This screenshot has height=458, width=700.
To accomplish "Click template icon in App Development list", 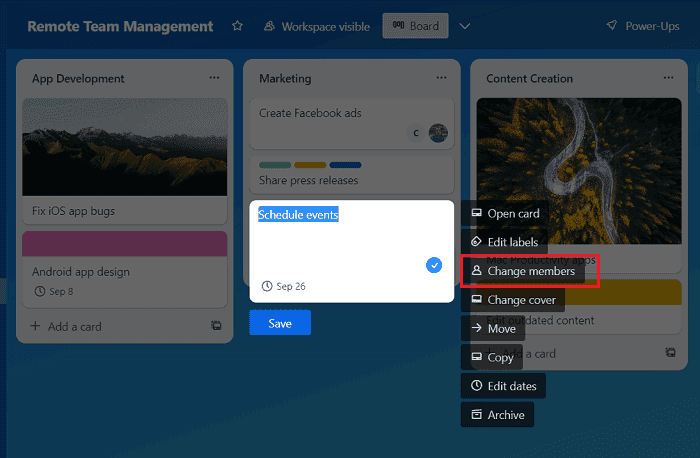I will (217, 326).
